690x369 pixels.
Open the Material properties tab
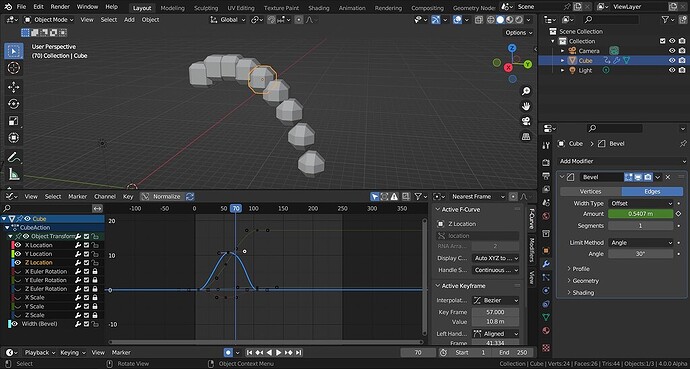[546, 330]
